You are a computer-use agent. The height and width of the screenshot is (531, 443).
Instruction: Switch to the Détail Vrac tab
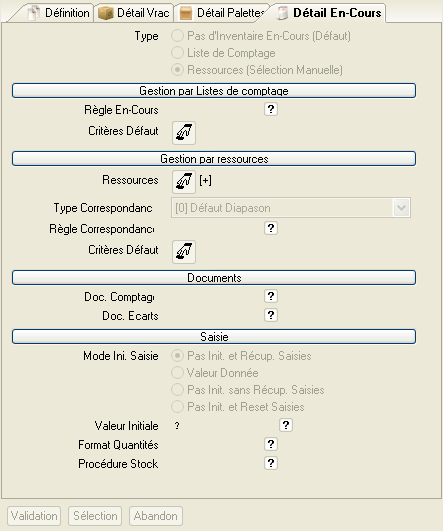coord(134,13)
